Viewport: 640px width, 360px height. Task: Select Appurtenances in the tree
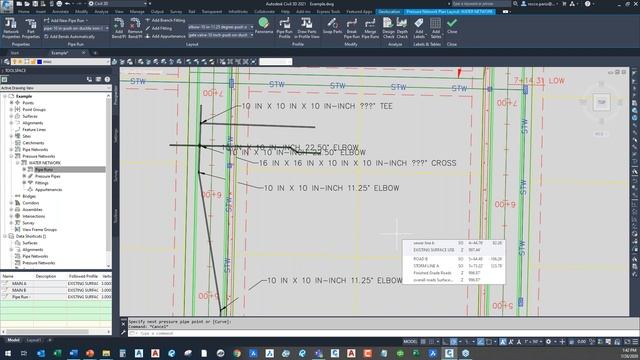(x=48, y=190)
